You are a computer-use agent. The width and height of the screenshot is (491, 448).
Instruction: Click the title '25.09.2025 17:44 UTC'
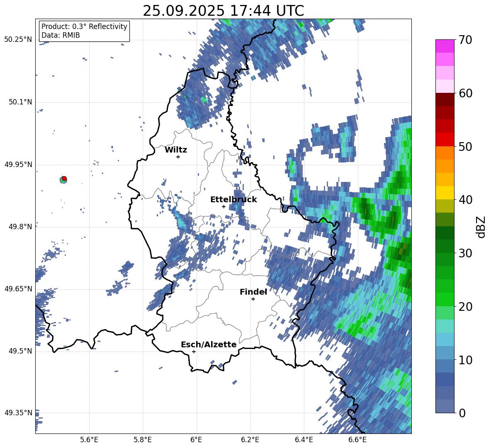pos(223,11)
